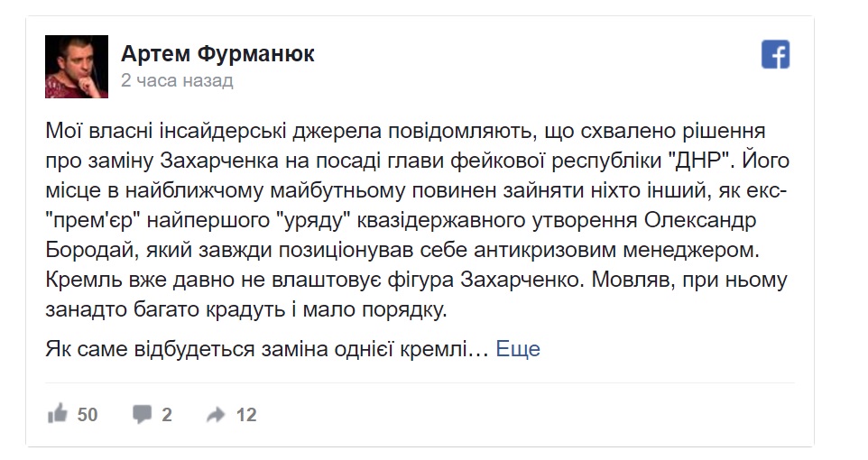The height and width of the screenshot is (460, 868).
Task: Click the thumbs-up like icon
Action: pos(58,413)
